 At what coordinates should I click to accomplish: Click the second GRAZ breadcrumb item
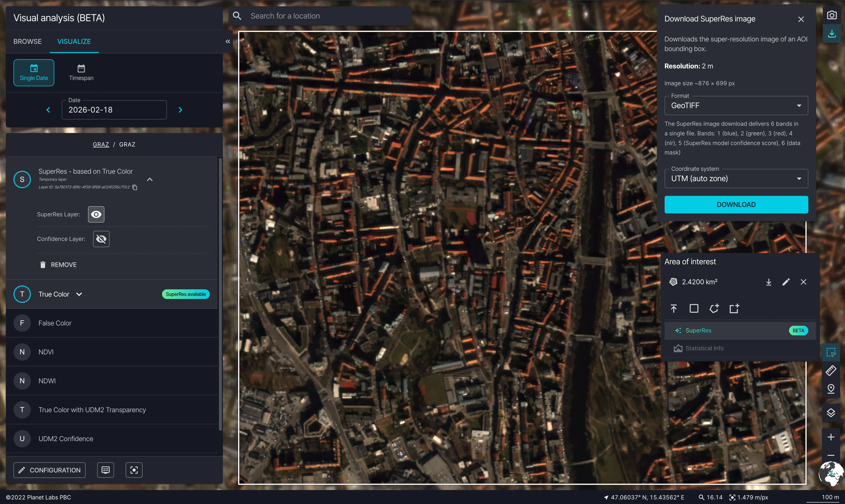point(127,144)
